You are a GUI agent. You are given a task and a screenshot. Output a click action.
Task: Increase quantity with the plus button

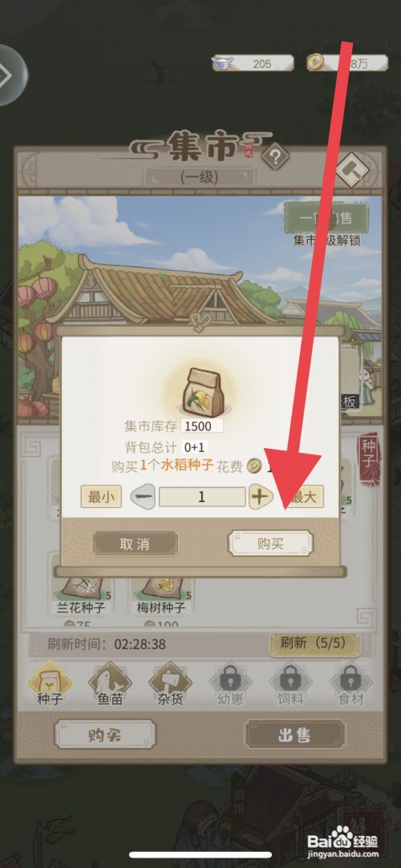point(261,497)
